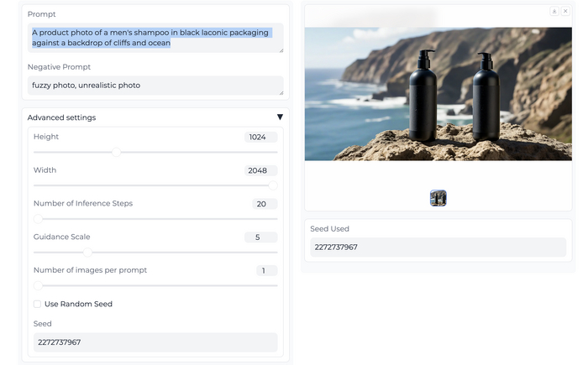Click the Guidance Scale number box
This screenshot has height=365, width=588.
[260, 237]
